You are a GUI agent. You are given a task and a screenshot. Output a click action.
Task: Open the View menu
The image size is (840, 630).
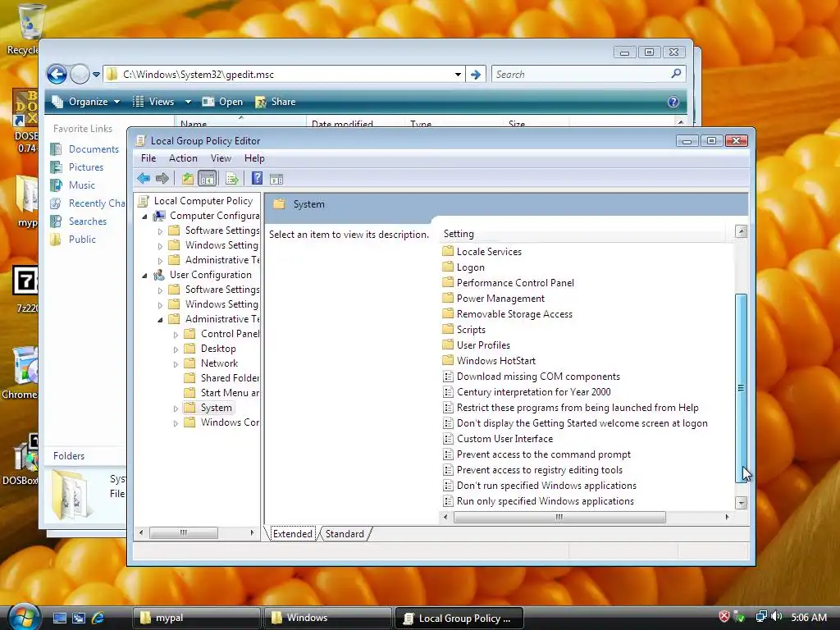tap(221, 158)
